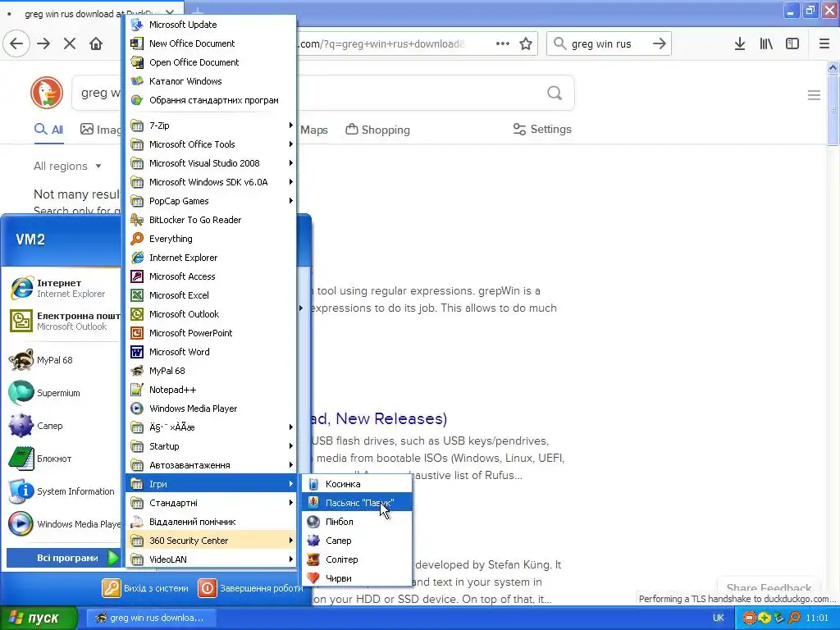Click Всі програми button
The height and width of the screenshot is (630, 840).
(x=63, y=558)
